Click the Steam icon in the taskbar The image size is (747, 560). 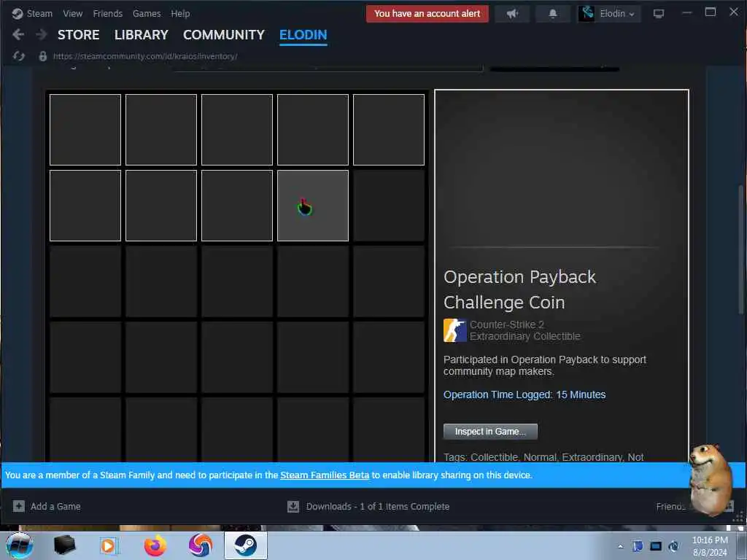[x=246, y=545]
